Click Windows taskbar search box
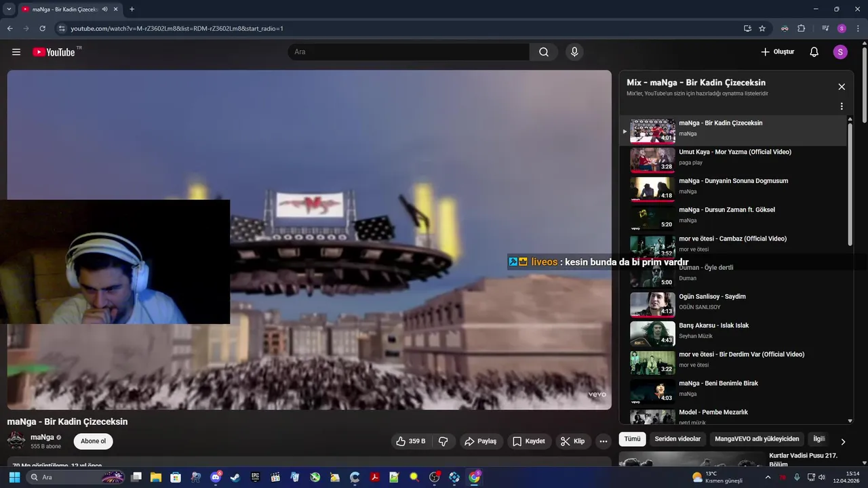The image size is (868, 488). (x=76, y=477)
